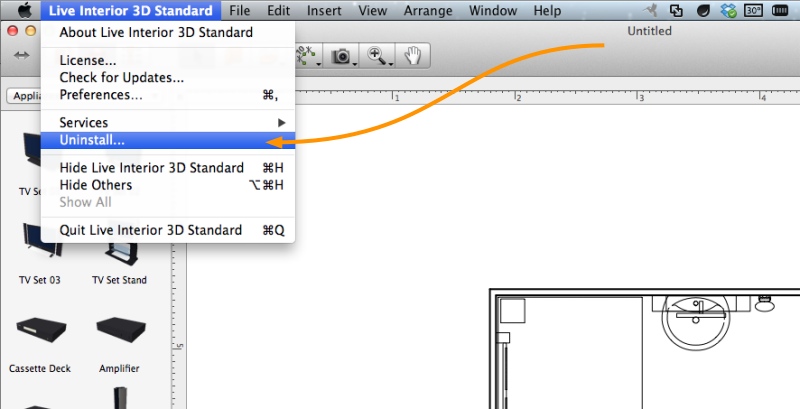Quit Live Interior 3D Standard
800x409 pixels.
point(168,230)
